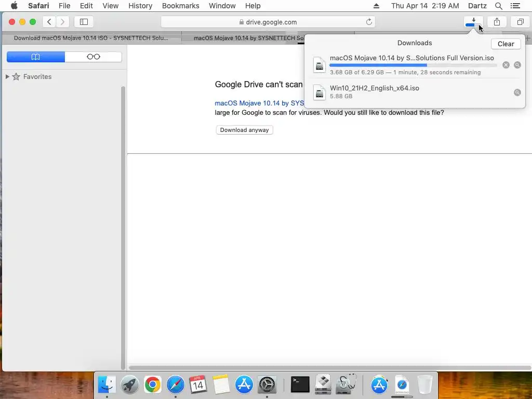Toggle the Safari sidebar button
532x399 pixels.
click(x=84, y=22)
